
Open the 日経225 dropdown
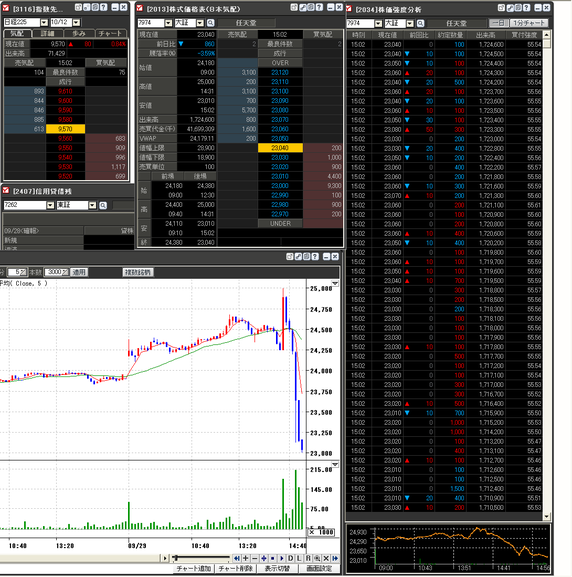click(44, 22)
